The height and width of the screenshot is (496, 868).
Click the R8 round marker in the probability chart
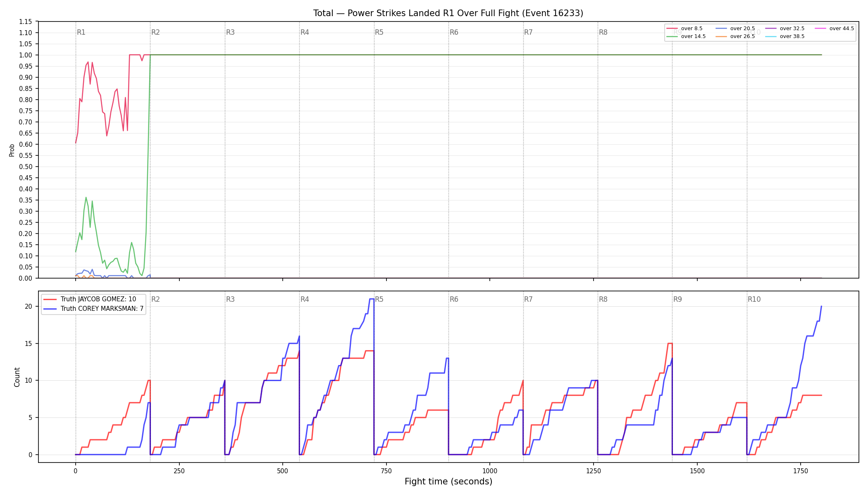pyautogui.click(x=603, y=32)
